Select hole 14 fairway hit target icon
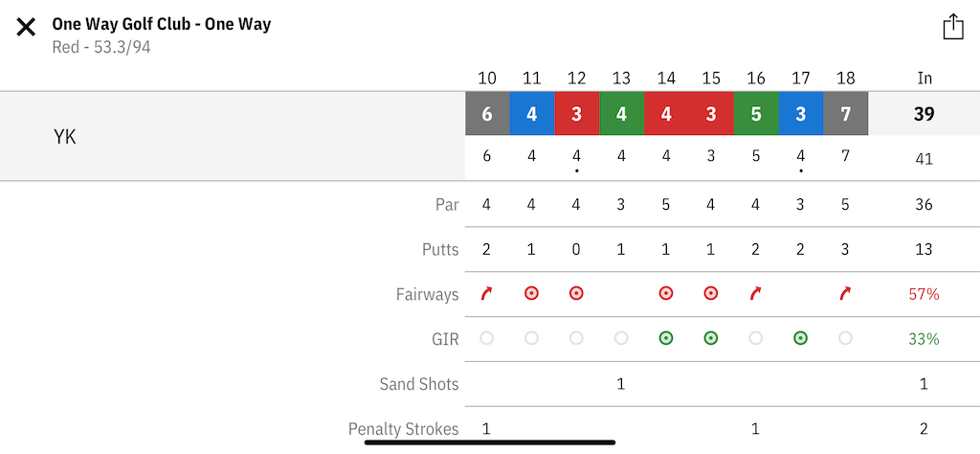The width and height of the screenshot is (980, 454). tap(666, 293)
